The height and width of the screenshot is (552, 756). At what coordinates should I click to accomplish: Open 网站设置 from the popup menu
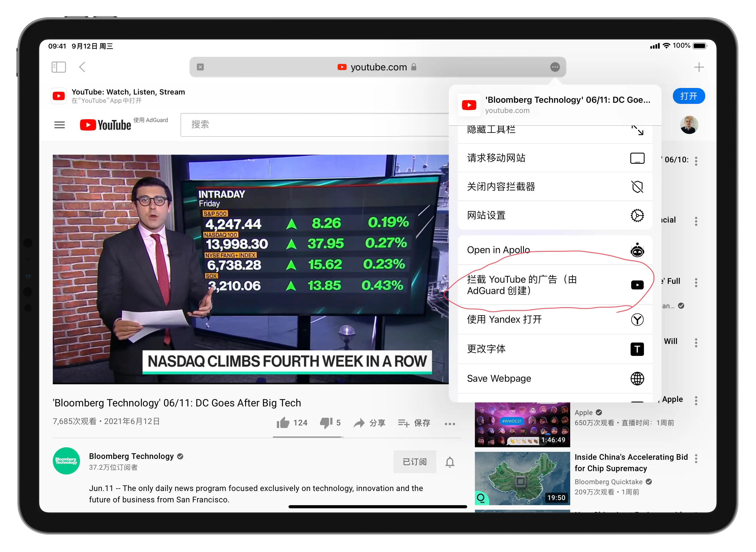click(555, 215)
